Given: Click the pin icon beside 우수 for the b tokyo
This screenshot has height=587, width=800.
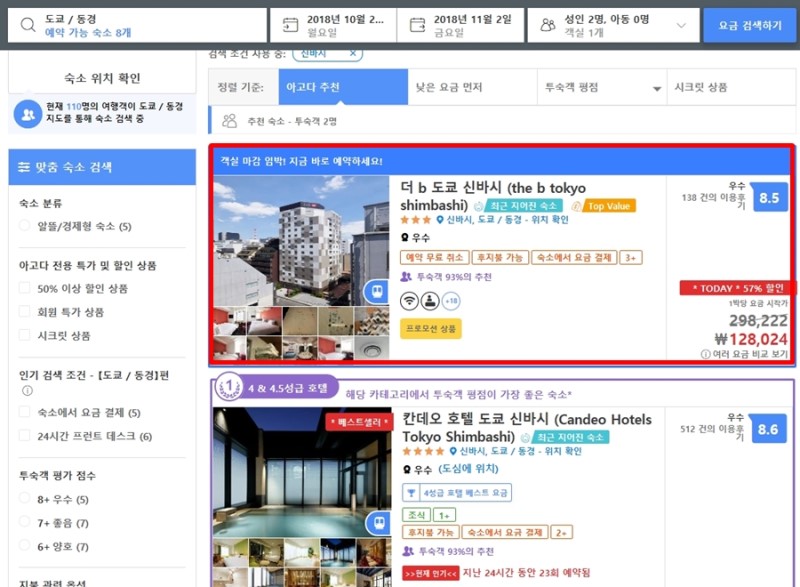Looking at the screenshot, I should [x=405, y=237].
